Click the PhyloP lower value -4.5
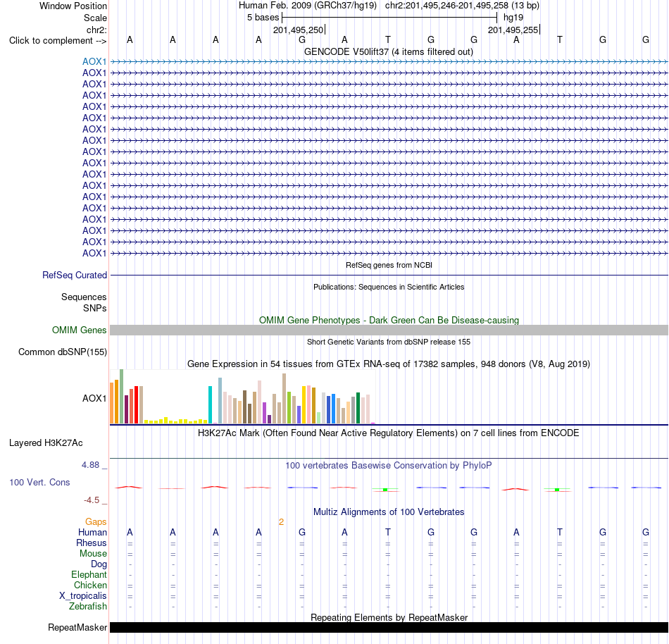The width and height of the screenshot is (669, 644). pos(92,500)
